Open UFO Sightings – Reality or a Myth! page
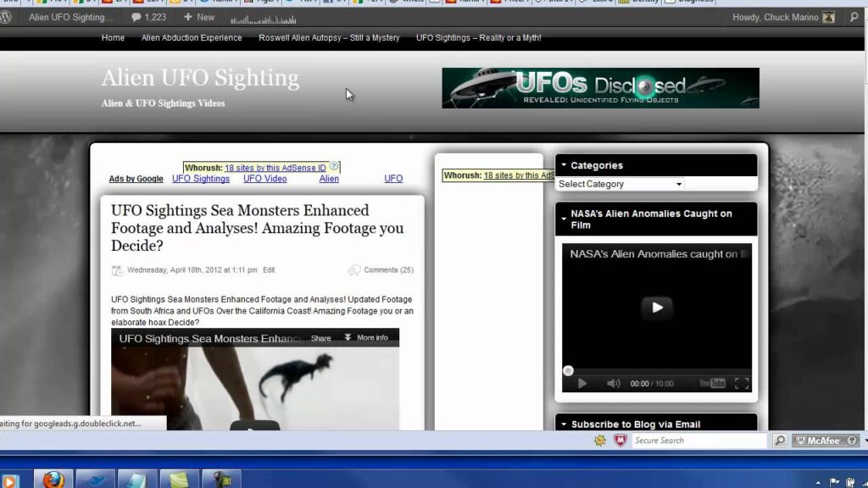The width and height of the screenshot is (868, 488). [479, 37]
